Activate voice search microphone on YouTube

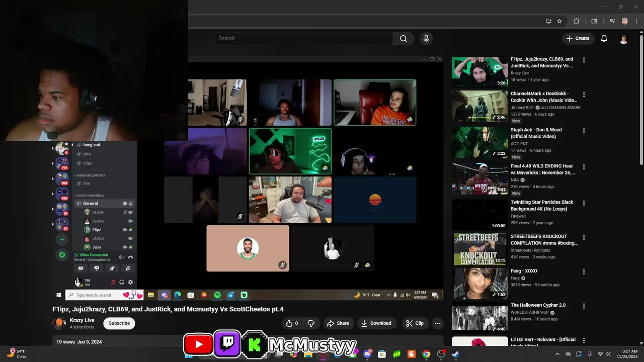click(426, 38)
